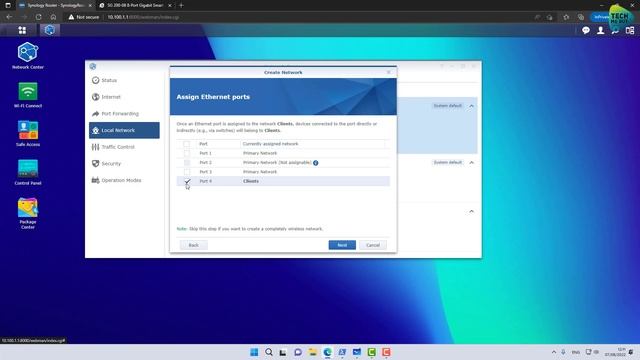Screen dimensions: 640x360
Task: Click the Port 1 Primary Network text
Action: pos(260,153)
